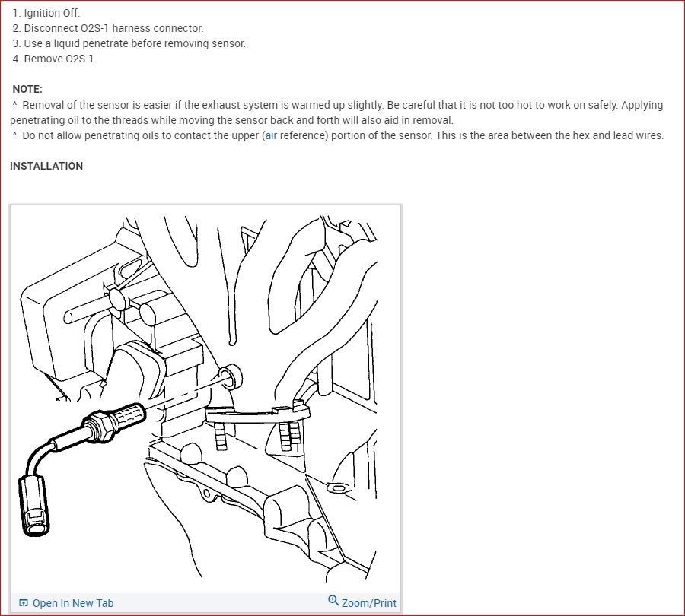685x616 pixels.
Task: Open the diagram via Open In New Tab
Action: tap(66, 603)
